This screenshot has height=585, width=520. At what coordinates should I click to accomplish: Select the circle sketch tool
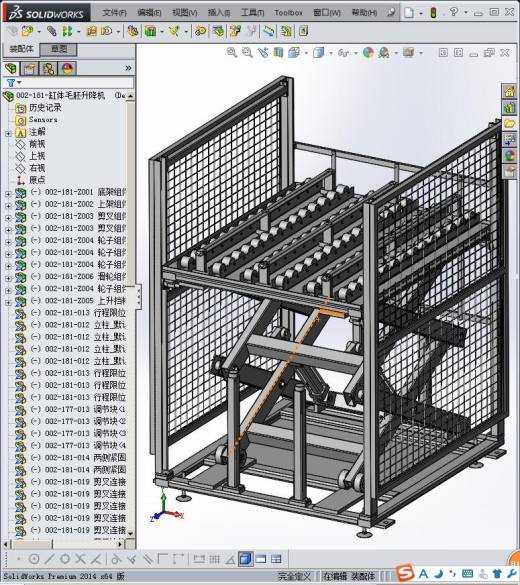click(34, 559)
